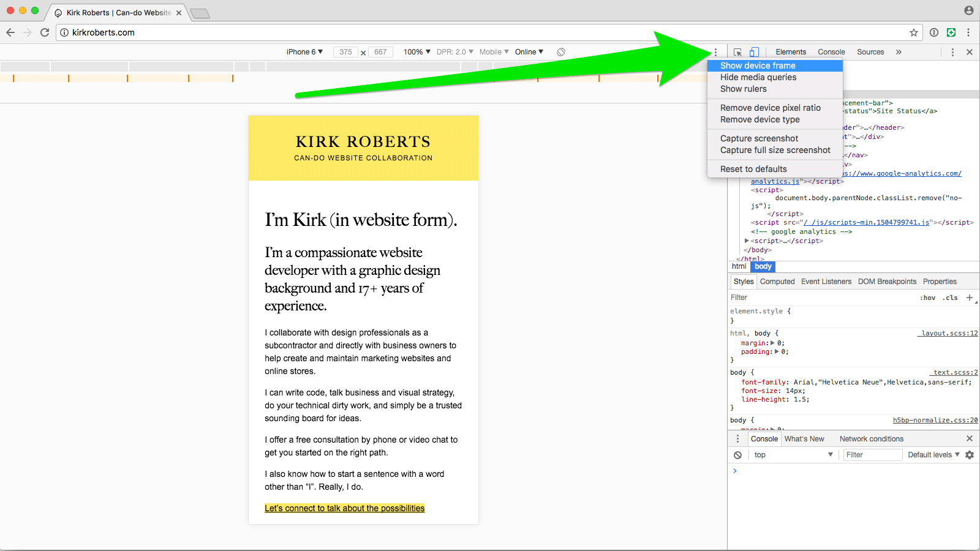Edit the 667 height field
The width and height of the screenshot is (980, 551).
click(380, 52)
